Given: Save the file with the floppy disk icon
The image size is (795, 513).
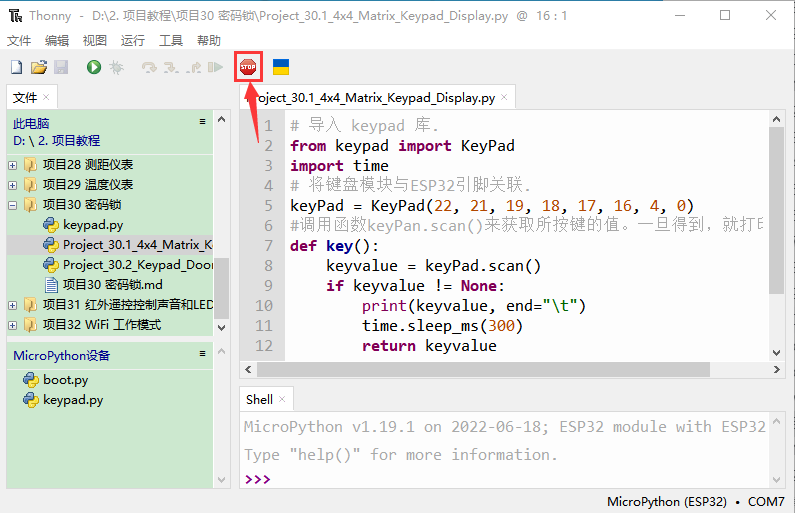Looking at the screenshot, I should [x=61, y=67].
